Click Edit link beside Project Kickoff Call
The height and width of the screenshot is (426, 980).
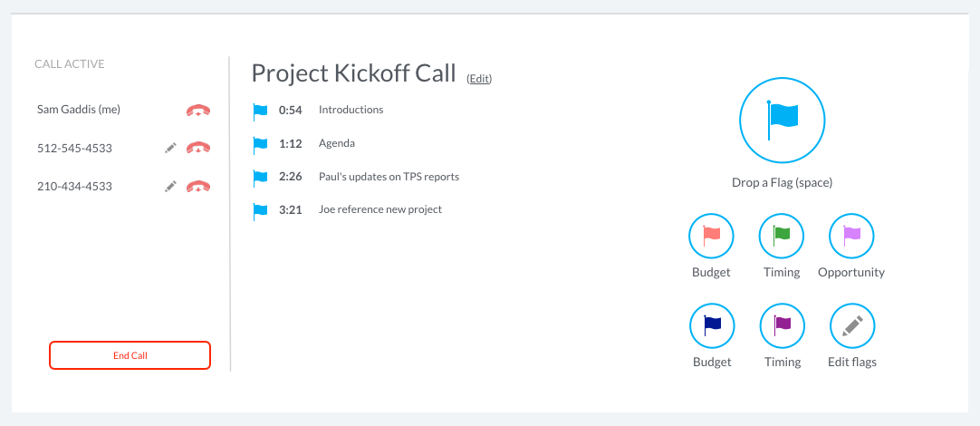[479, 79]
